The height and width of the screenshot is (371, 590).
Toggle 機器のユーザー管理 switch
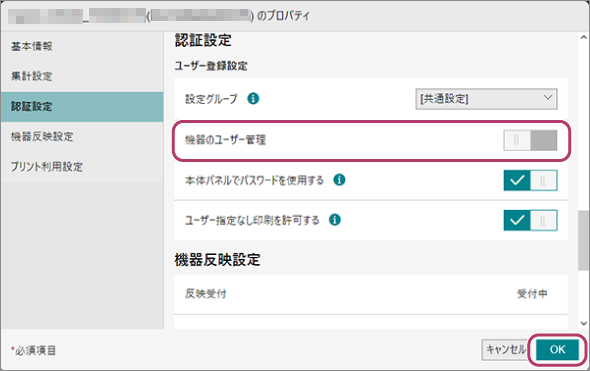click(x=530, y=140)
